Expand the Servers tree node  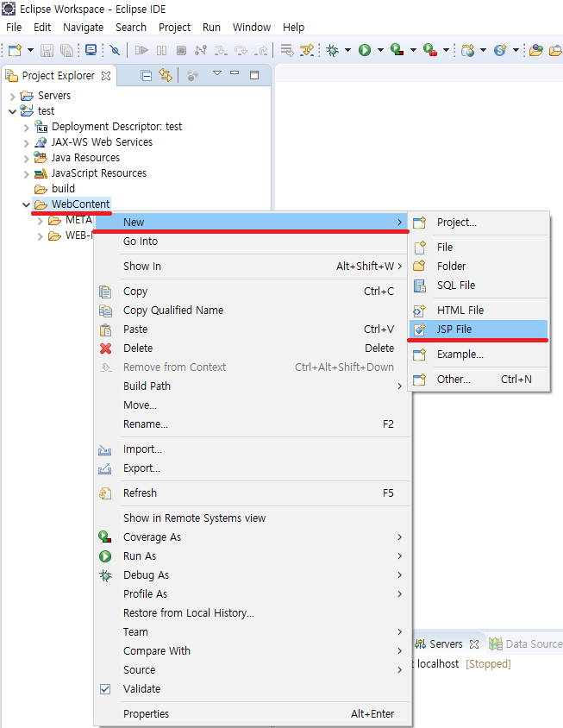[x=13, y=96]
